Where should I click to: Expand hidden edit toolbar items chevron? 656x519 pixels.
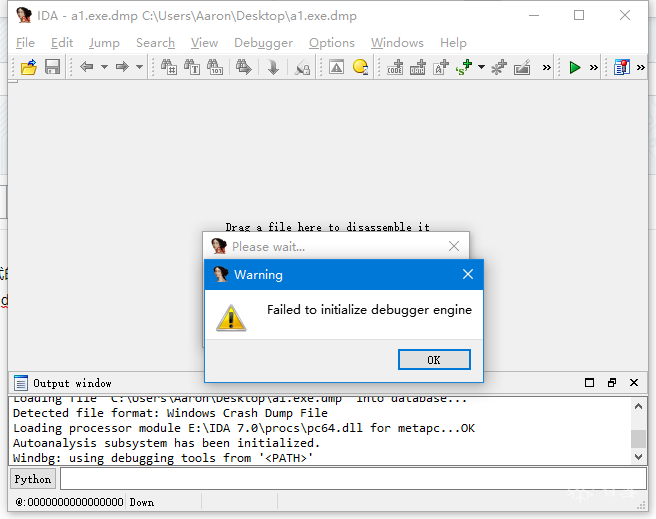point(546,67)
